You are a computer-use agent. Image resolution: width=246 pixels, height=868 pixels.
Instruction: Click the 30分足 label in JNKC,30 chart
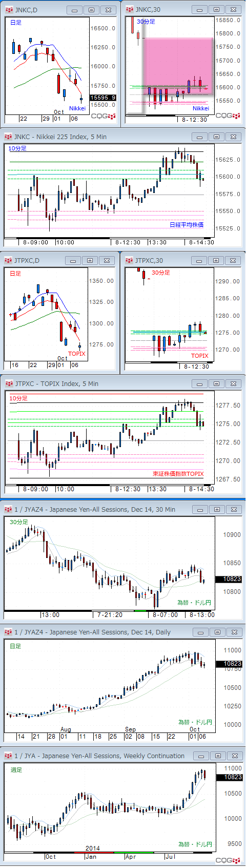click(146, 22)
